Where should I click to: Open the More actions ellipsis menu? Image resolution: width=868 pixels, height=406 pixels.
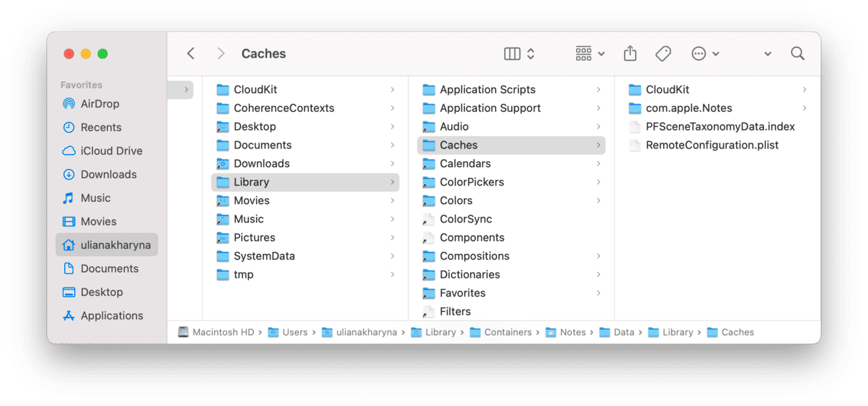point(705,54)
